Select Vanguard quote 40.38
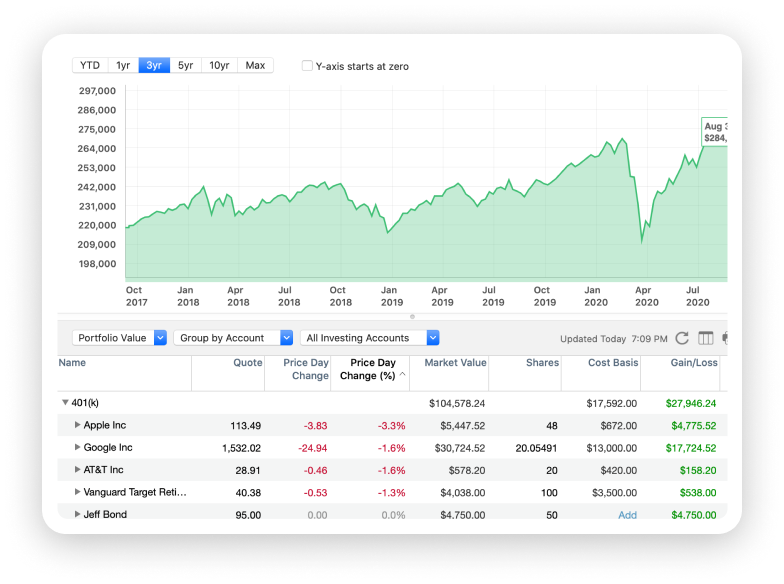The image size is (784, 584). click(248, 493)
